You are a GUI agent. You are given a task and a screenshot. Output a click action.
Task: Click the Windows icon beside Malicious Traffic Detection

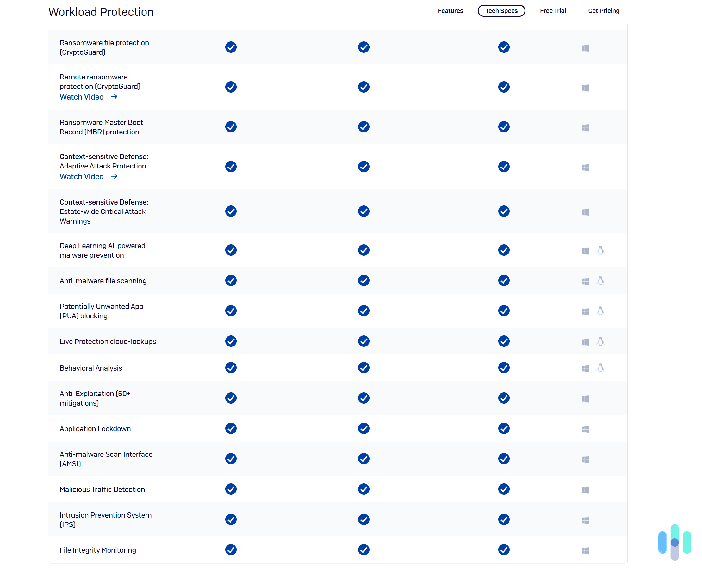[x=585, y=489]
